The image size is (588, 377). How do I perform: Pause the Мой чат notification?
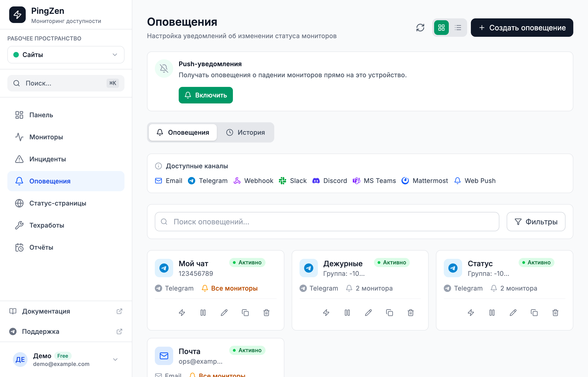tap(203, 313)
